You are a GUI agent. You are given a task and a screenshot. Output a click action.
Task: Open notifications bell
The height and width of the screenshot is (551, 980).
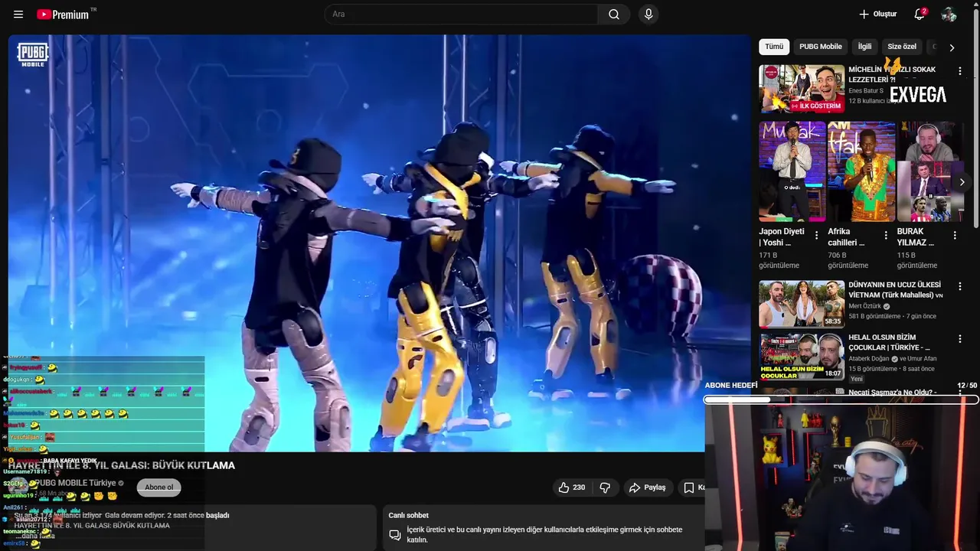click(920, 15)
